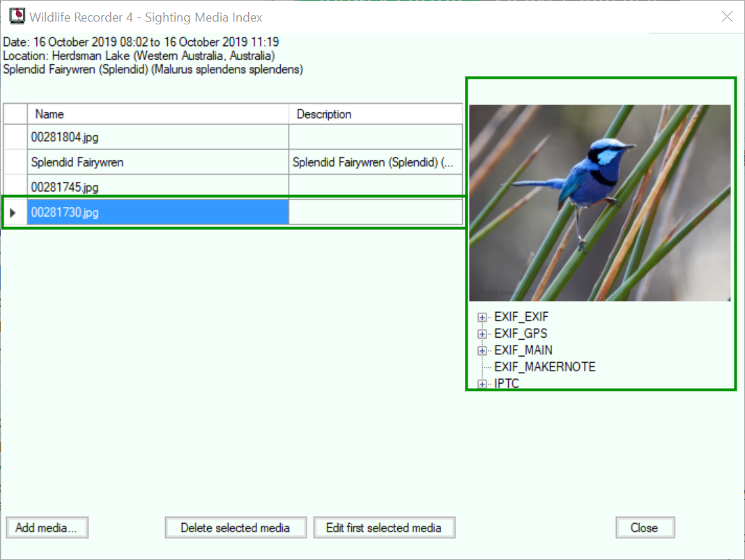
Task: Select the EXIF_MAIN tree label
Action: coord(523,350)
